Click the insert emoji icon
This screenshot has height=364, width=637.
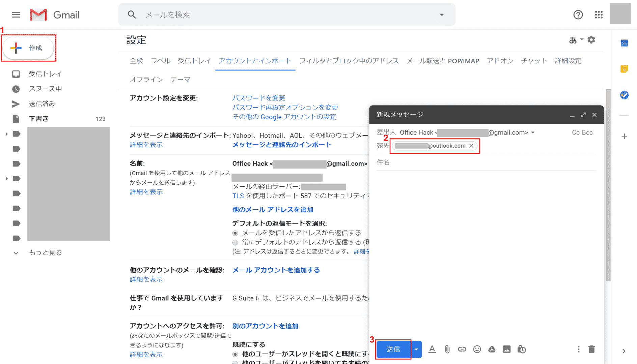(x=477, y=349)
